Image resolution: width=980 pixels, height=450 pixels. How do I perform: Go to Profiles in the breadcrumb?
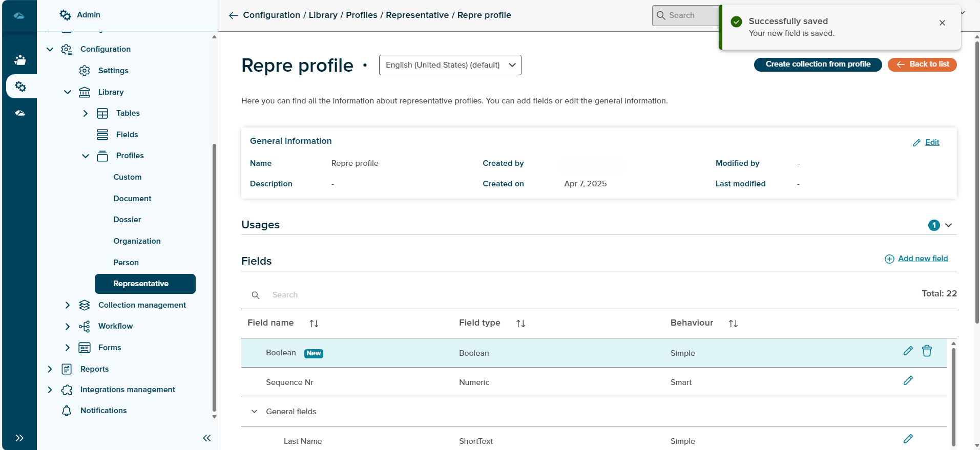point(362,15)
